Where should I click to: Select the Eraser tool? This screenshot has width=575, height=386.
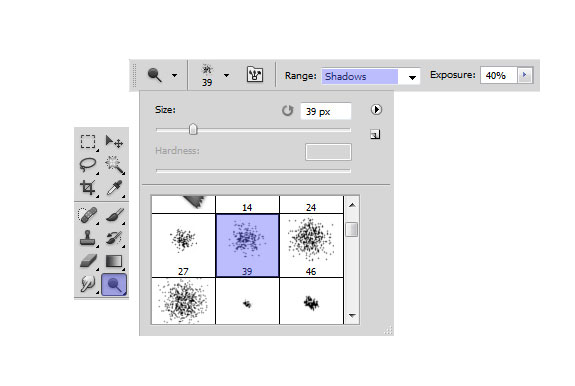(x=88, y=261)
